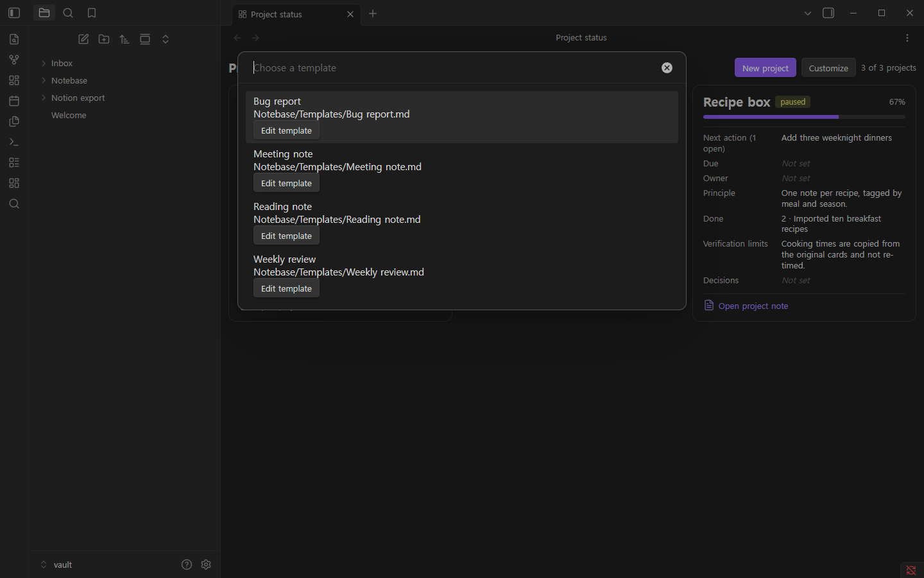Click the checklist-style list ribbon icon
This screenshot has width=924, height=578.
14,162
